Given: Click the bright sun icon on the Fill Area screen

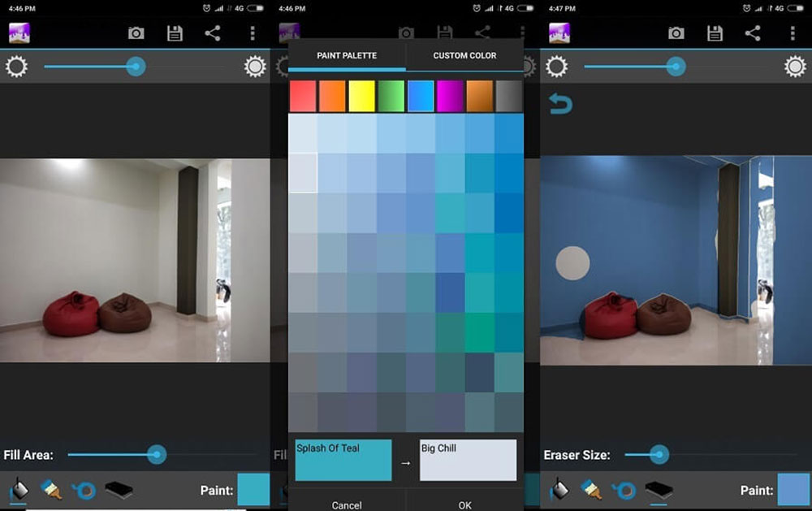Looking at the screenshot, I should pyautogui.click(x=255, y=67).
